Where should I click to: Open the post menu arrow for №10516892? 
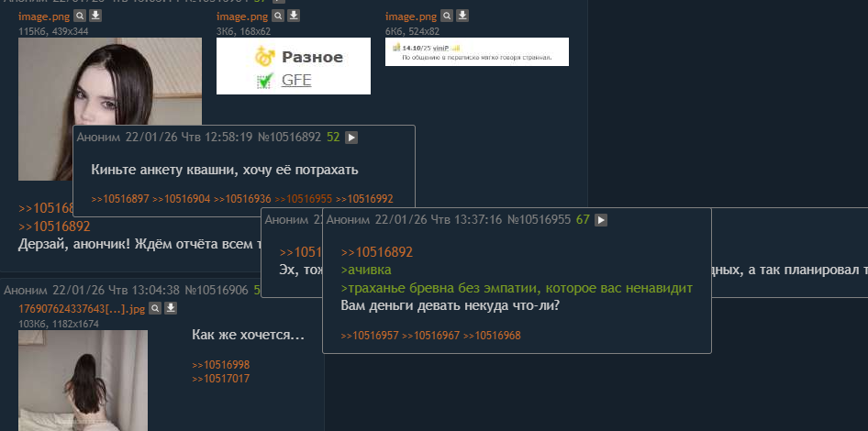pos(351,138)
